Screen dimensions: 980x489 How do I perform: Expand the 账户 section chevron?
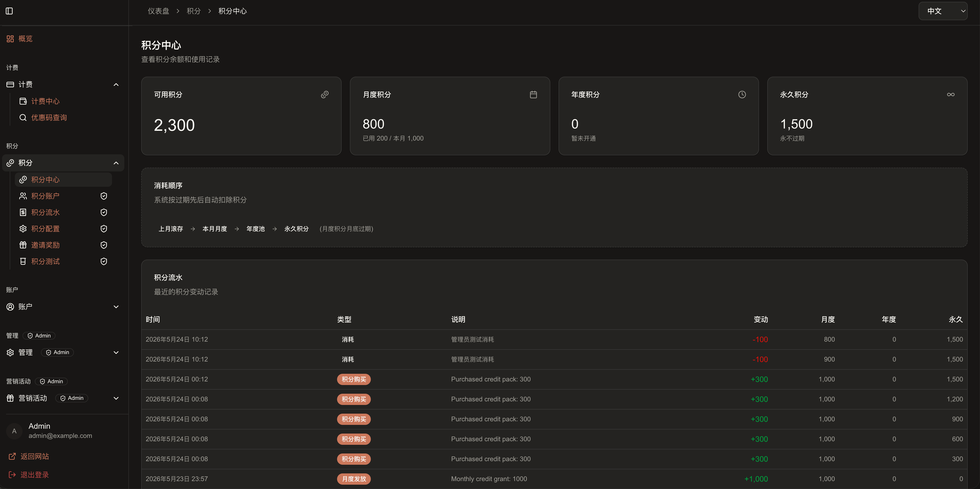[116, 307]
